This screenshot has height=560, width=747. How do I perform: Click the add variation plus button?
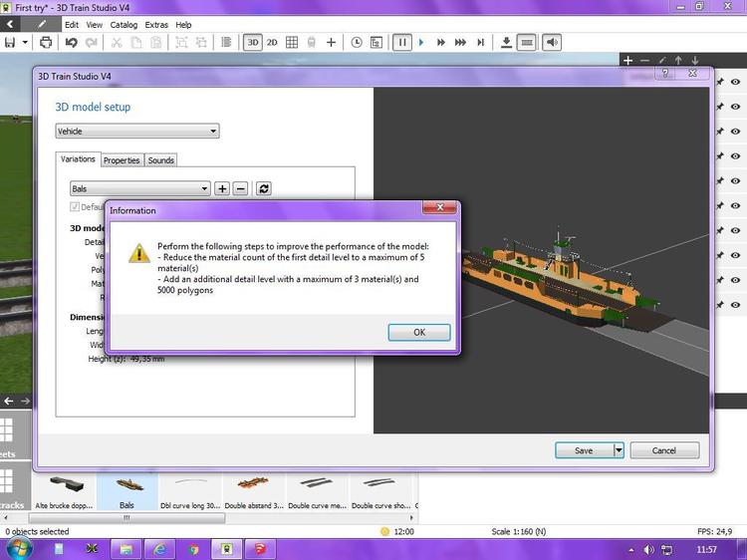[222, 188]
